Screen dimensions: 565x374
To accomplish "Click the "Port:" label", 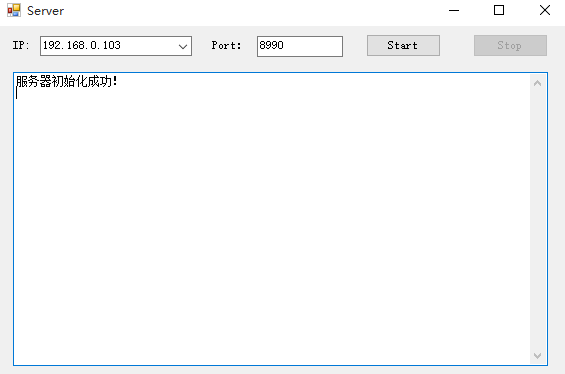I will [x=226, y=45].
